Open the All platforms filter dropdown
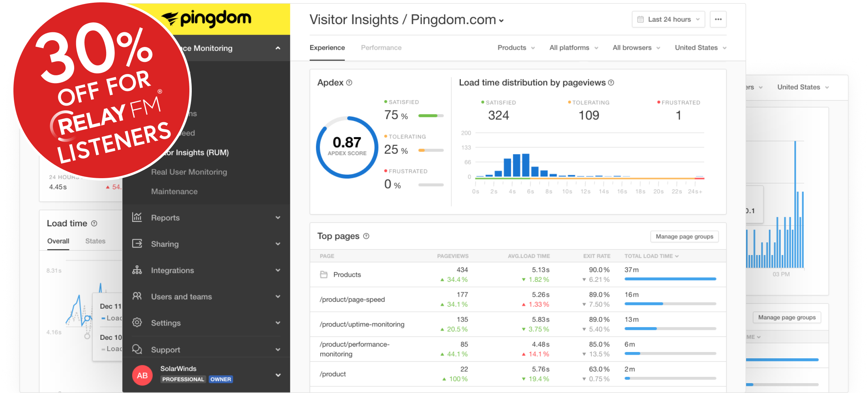868x393 pixels. (574, 48)
